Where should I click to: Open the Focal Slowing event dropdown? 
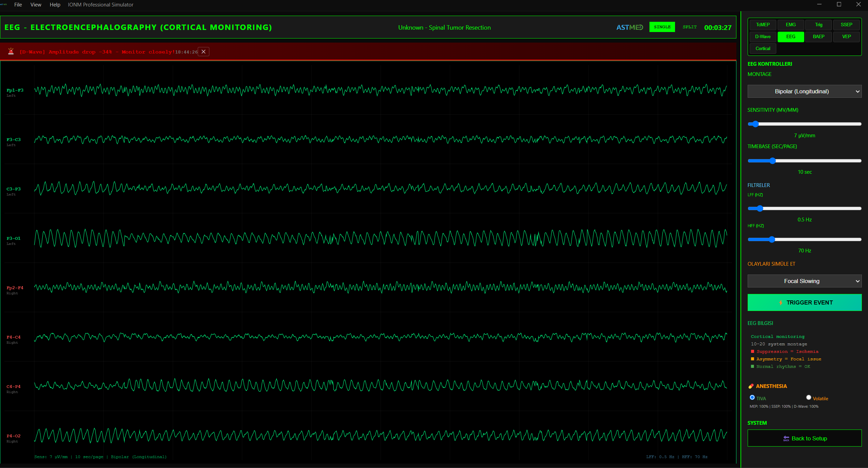(804, 281)
